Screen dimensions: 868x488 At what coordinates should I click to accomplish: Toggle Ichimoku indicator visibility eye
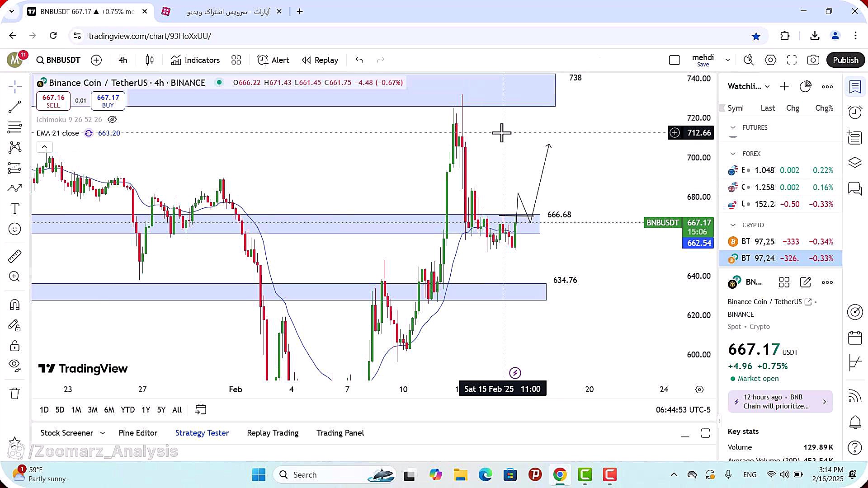[x=112, y=120]
